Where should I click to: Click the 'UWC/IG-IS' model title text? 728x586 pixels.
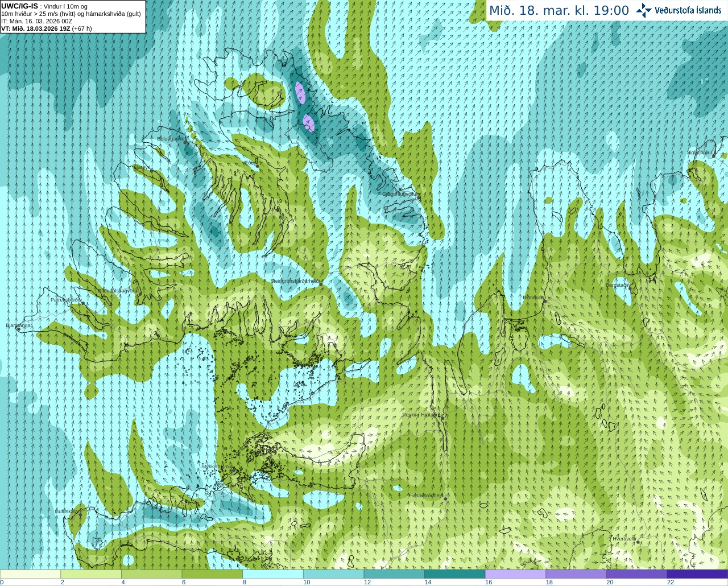[x=19, y=6]
